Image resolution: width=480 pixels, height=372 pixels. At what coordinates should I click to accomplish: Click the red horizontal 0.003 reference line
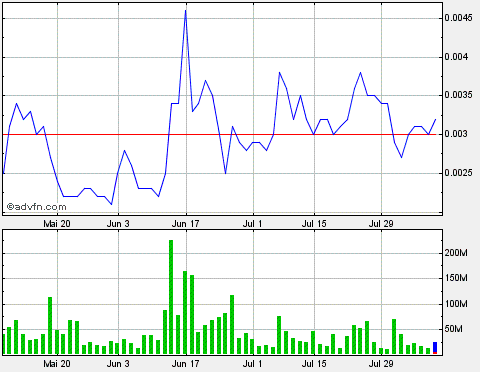[219, 134]
